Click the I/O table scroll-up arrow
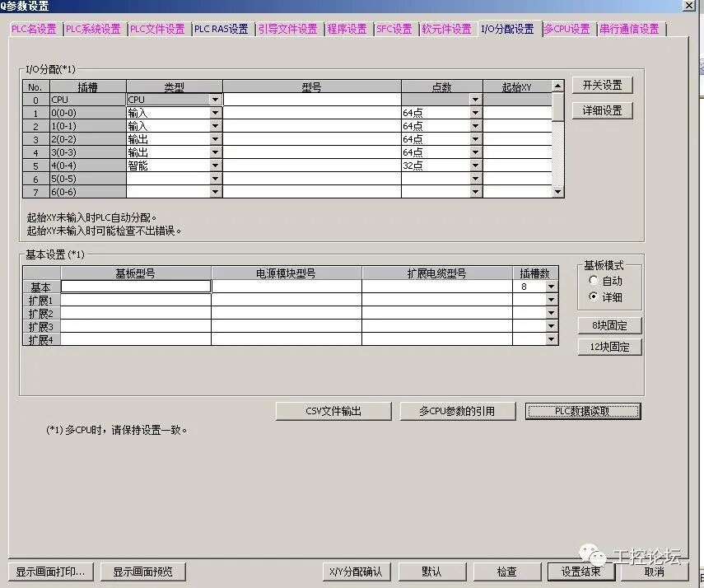 click(557, 86)
